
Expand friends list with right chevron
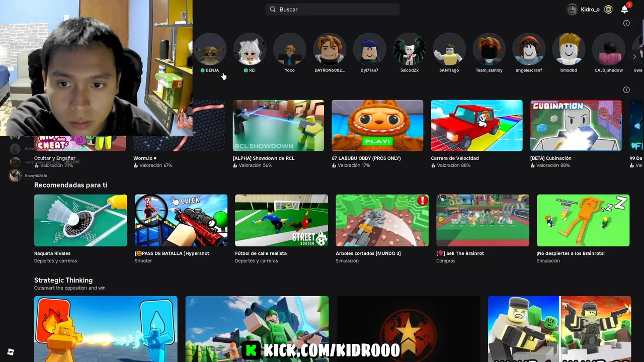pos(634,57)
